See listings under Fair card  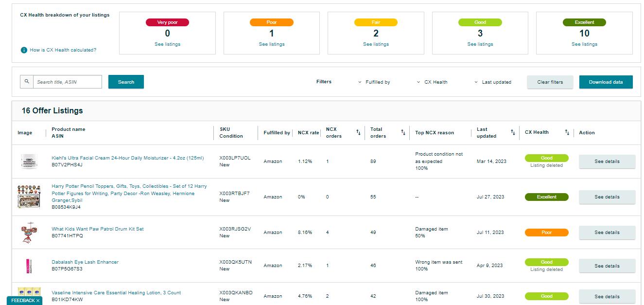coord(376,44)
